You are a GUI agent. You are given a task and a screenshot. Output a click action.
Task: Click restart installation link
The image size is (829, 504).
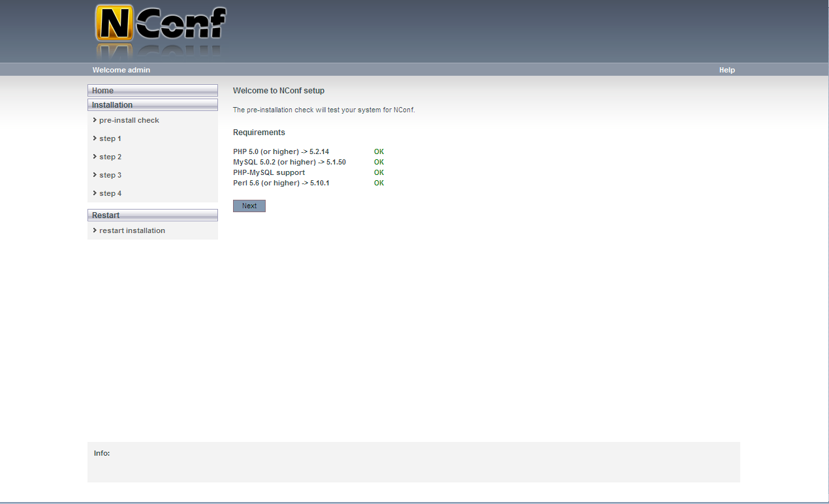[x=132, y=230]
